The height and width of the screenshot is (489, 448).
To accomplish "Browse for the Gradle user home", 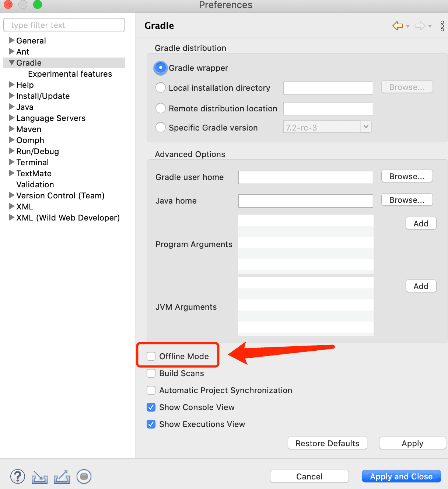I will [x=407, y=176].
